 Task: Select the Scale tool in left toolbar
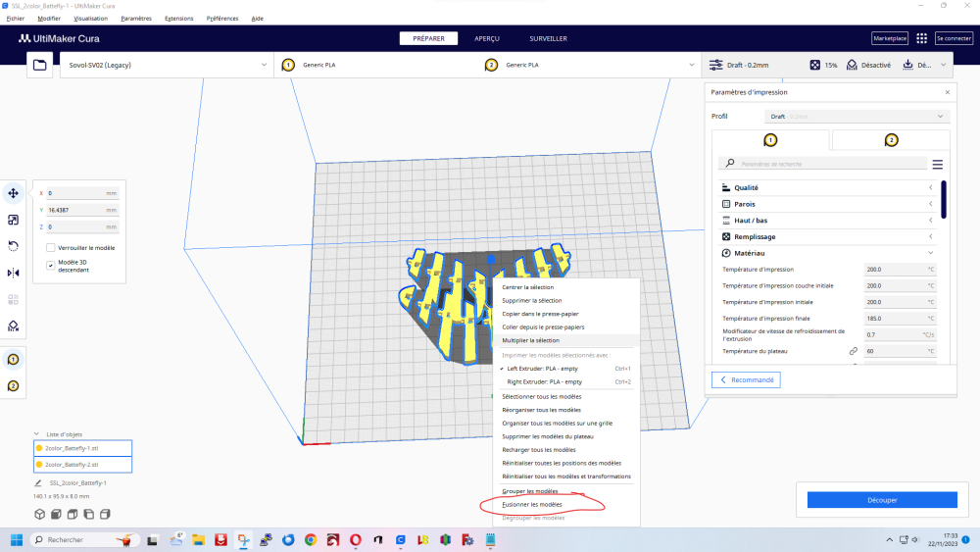tap(13, 220)
